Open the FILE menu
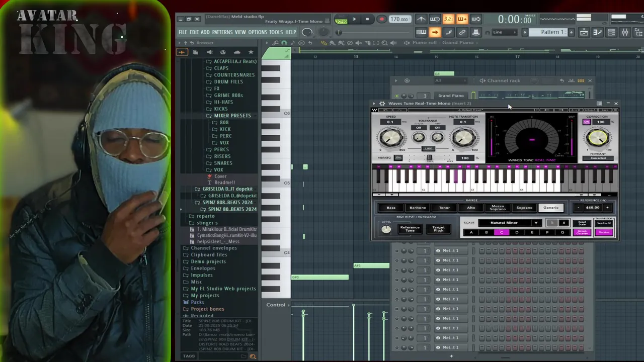This screenshot has width=644, height=362. click(x=183, y=32)
